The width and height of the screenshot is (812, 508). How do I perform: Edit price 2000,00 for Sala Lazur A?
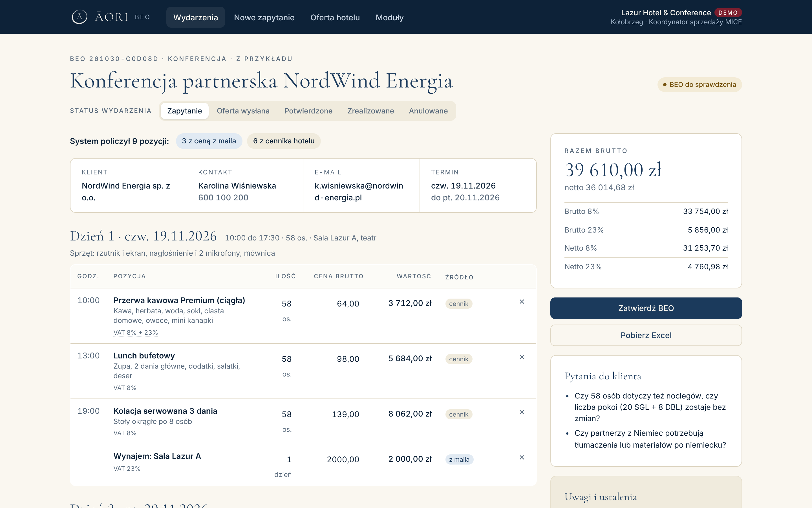(343, 460)
